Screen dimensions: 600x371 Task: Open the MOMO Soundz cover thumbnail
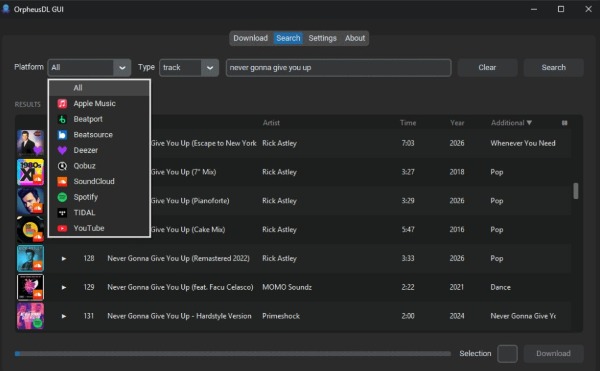30,287
